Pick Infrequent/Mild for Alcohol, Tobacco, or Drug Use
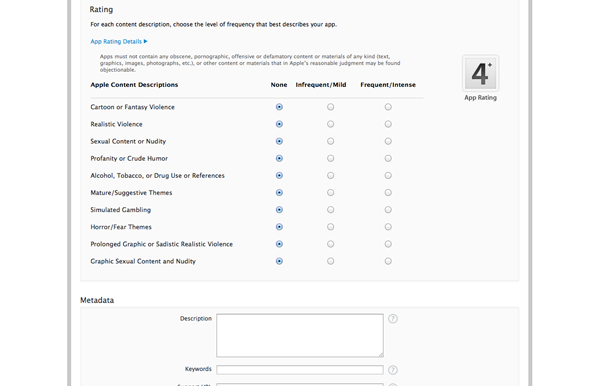The image size is (600, 386). coord(331,176)
